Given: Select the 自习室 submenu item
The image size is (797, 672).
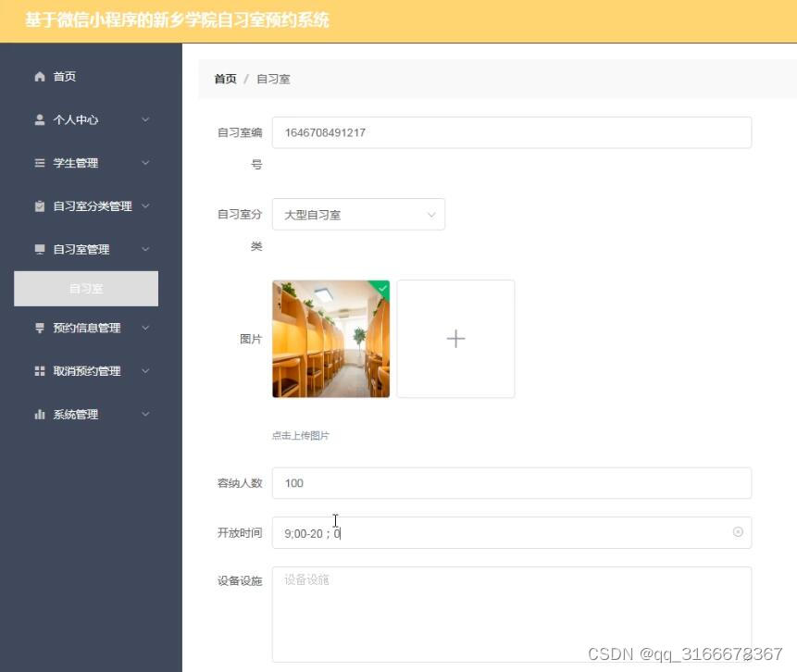Looking at the screenshot, I should pyautogui.click(x=86, y=288).
